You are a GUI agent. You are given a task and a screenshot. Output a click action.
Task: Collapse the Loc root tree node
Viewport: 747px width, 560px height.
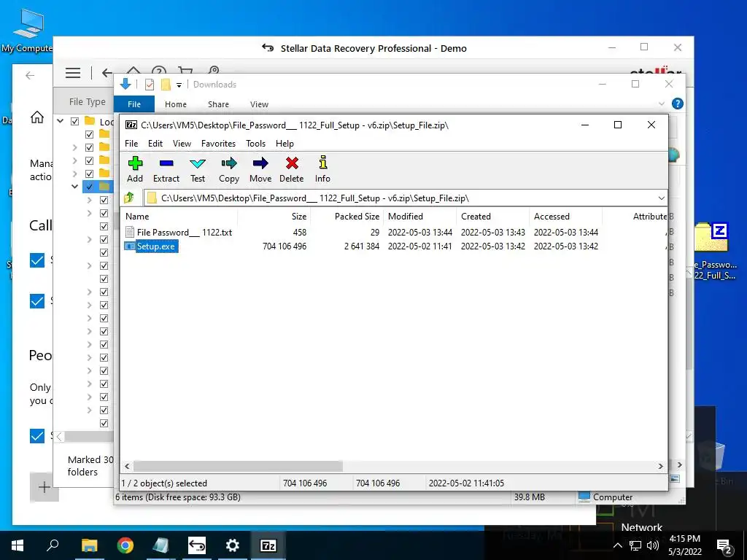tap(61, 121)
